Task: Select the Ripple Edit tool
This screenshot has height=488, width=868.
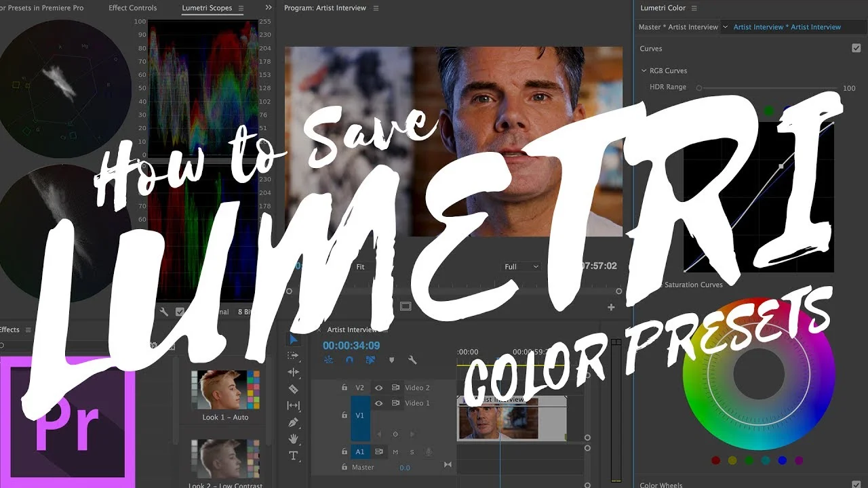Action: [293, 372]
